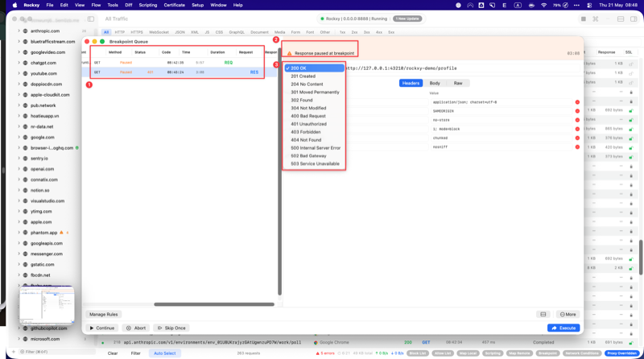Toggle the Map Remote pill
Image resolution: width=644 pixels, height=359 pixels.
[519, 353]
